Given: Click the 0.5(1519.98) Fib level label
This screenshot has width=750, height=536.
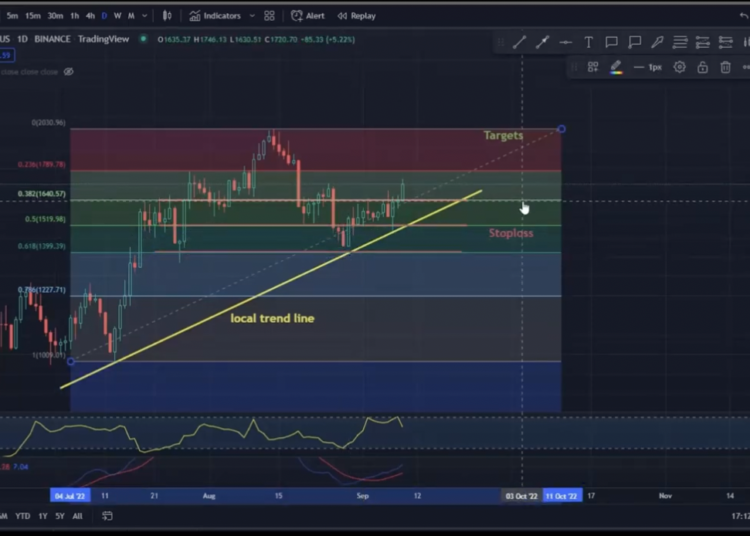Looking at the screenshot, I should (45, 219).
